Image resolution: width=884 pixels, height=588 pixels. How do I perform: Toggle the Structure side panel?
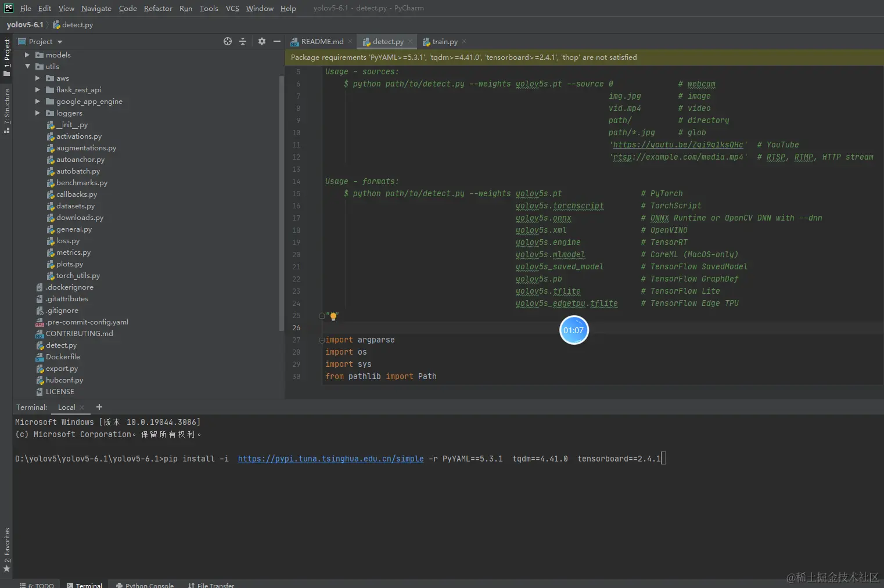pos(7,110)
